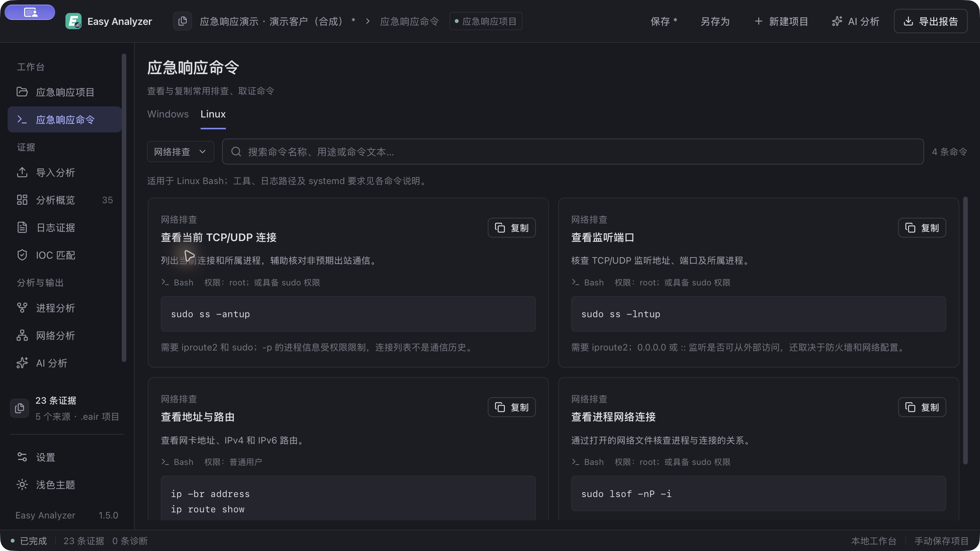This screenshot has width=980, height=551.
Task: Click the project document icon in header
Action: pyautogui.click(x=183, y=21)
